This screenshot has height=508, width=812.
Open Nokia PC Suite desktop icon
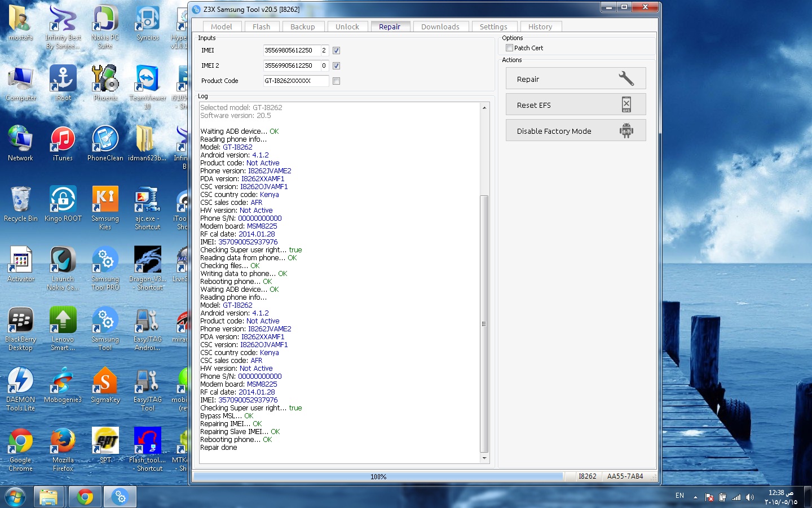click(105, 27)
